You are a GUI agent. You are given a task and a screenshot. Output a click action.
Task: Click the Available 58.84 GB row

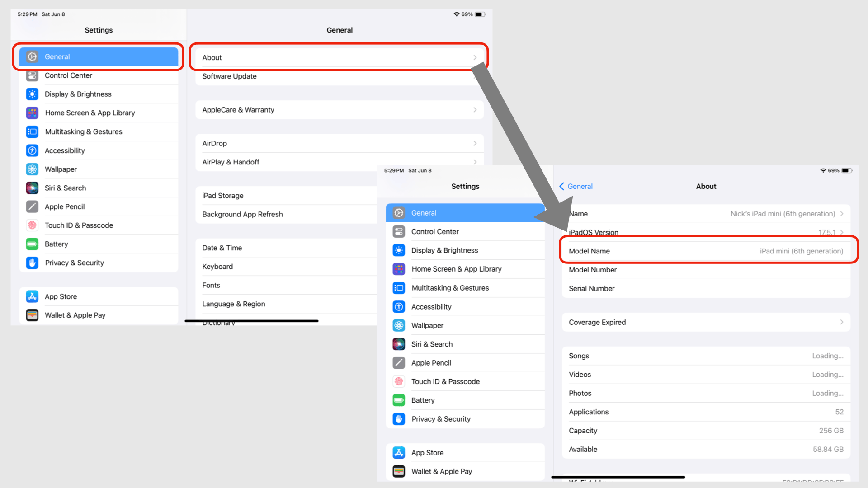(x=706, y=450)
